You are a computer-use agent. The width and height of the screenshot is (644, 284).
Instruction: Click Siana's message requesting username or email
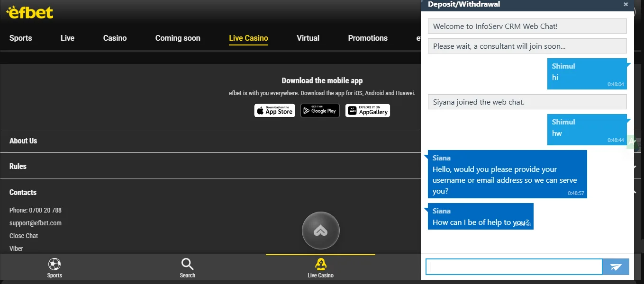click(x=508, y=174)
